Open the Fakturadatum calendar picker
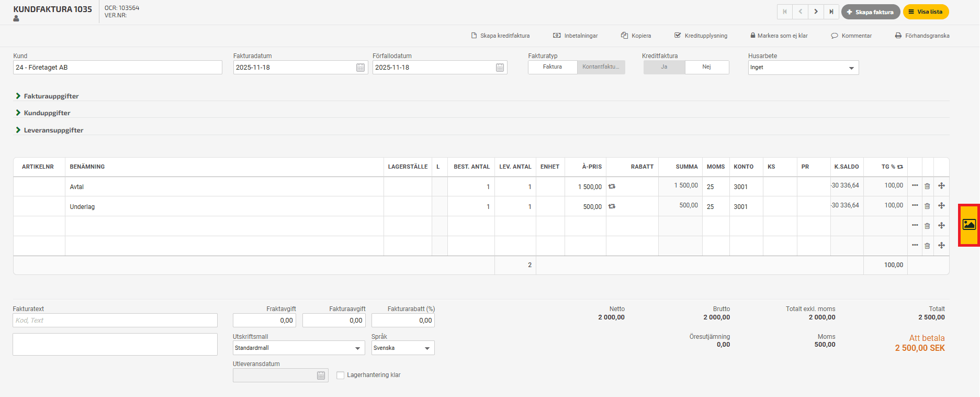Image resolution: width=980 pixels, height=397 pixels. 361,68
